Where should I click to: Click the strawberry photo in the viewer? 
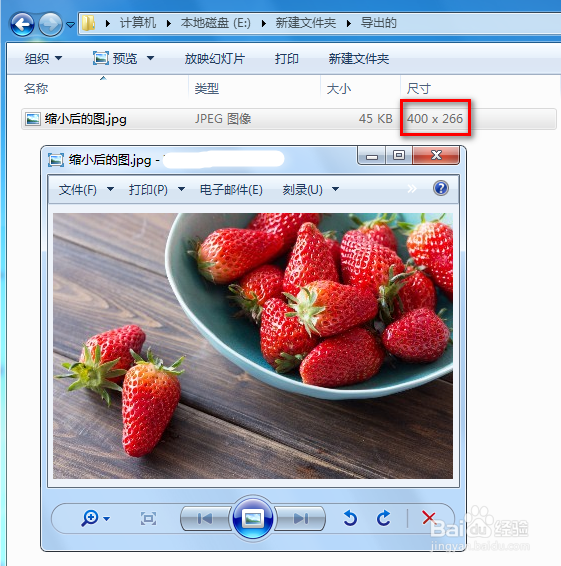(253, 346)
